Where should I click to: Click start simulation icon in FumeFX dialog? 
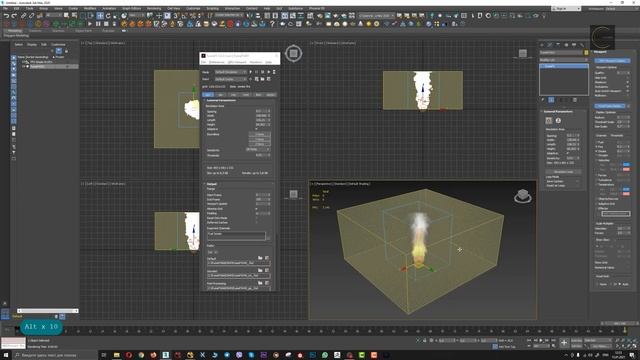click(x=250, y=72)
